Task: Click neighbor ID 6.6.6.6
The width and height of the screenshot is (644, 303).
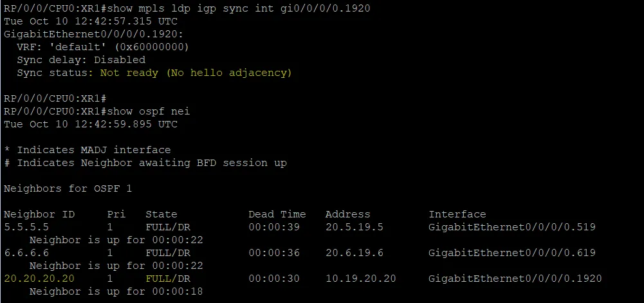Action: point(26,252)
